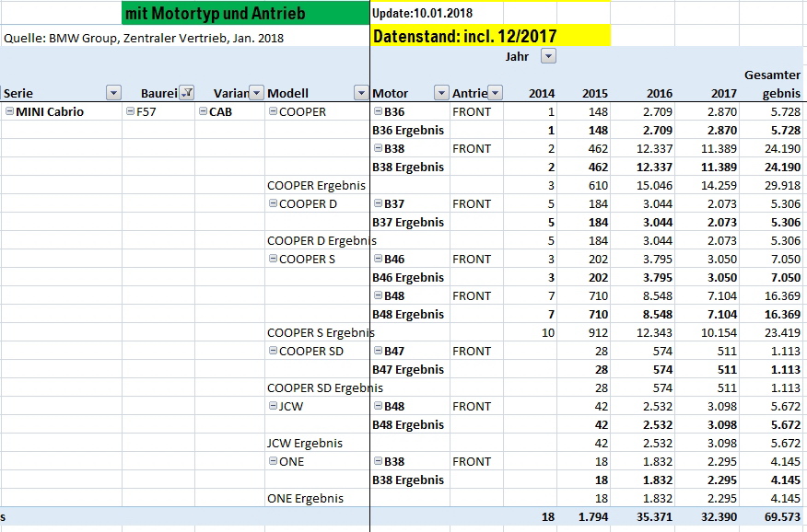Collapse the F57 Baureihe group
This screenshot has width=807, height=532.
pyautogui.click(x=130, y=111)
